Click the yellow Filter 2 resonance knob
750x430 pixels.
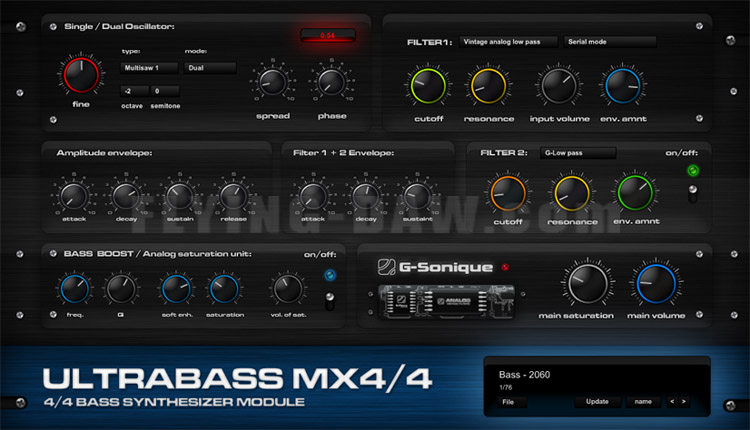coord(572,193)
